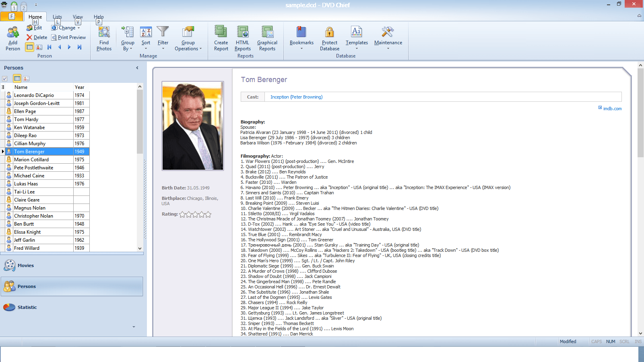Click the Modified status bar indicator
644x362 pixels.
[x=568, y=341]
